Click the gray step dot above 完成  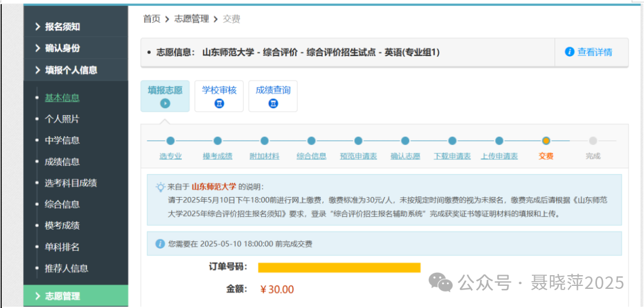point(593,141)
